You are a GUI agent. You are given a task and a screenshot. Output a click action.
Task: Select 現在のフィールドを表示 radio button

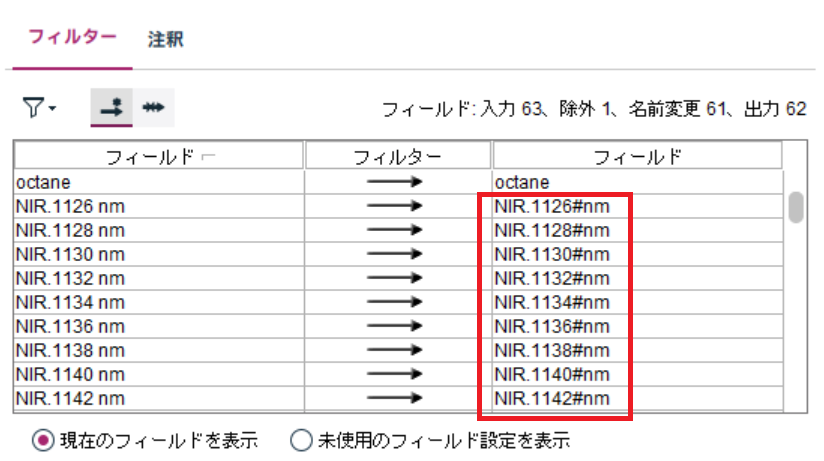click(x=43, y=440)
